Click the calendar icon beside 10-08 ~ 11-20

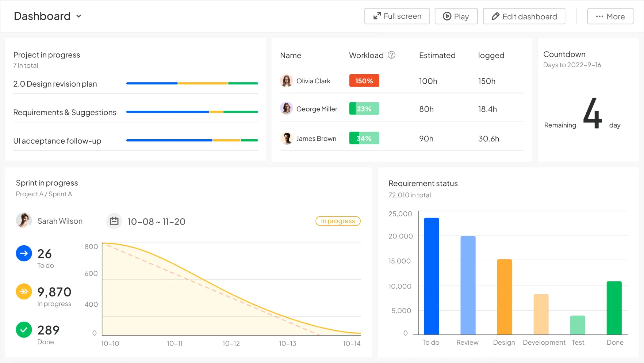tap(114, 221)
